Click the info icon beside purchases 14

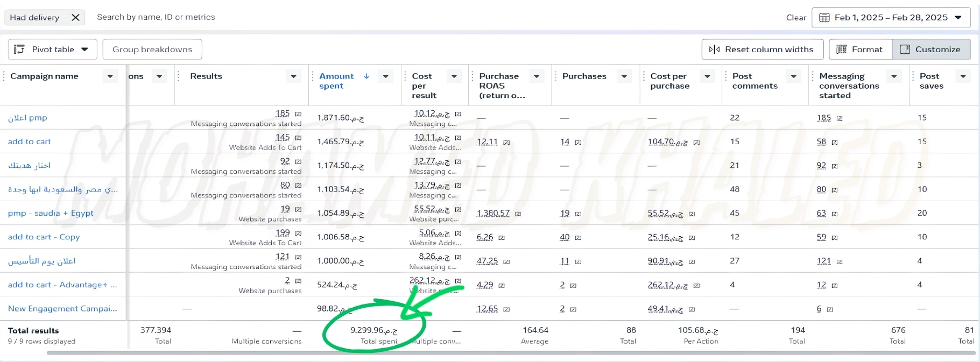point(578,143)
